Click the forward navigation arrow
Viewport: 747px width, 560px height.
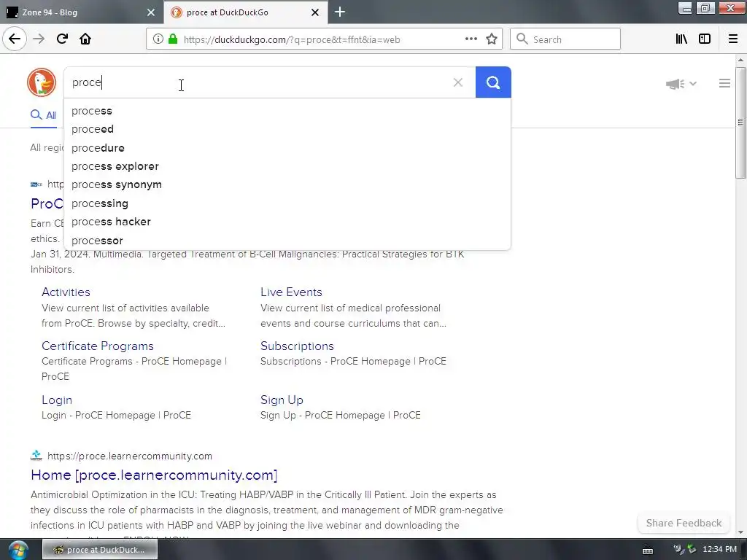pos(39,39)
